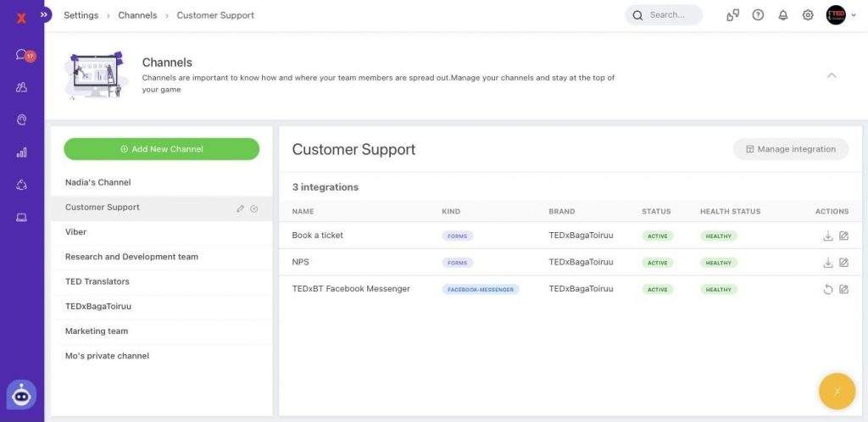Click Book a ticket integration name

click(317, 235)
